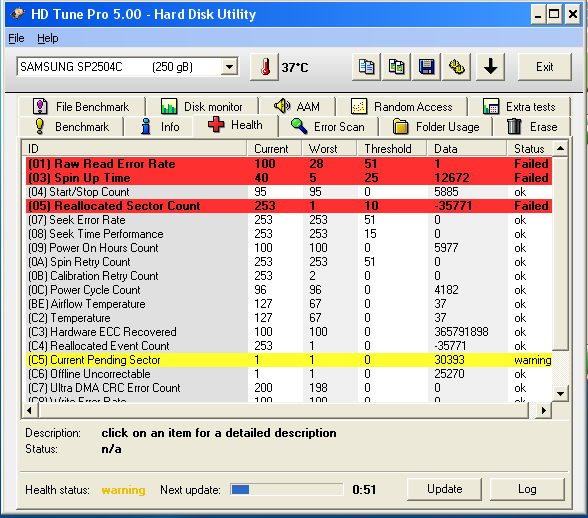Click the vertical scrollbar down arrow
Image resolution: width=588 pixels, height=518 pixels.
click(x=560, y=393)
